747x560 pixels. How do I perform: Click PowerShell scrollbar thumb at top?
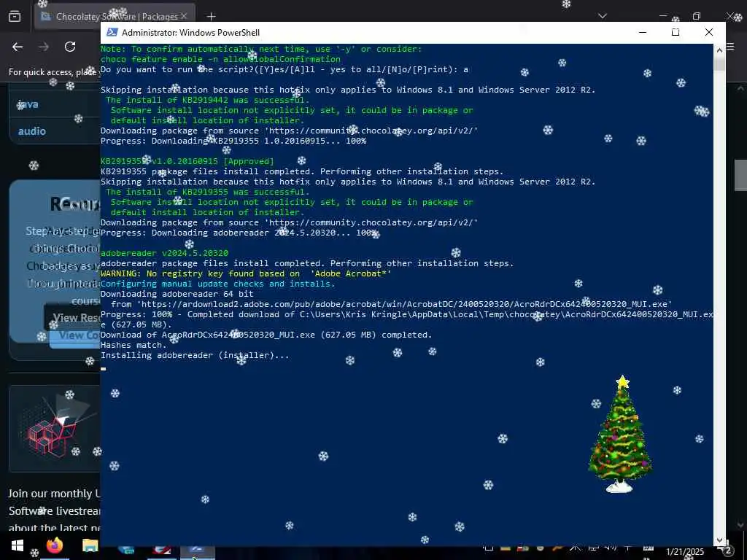719,64
